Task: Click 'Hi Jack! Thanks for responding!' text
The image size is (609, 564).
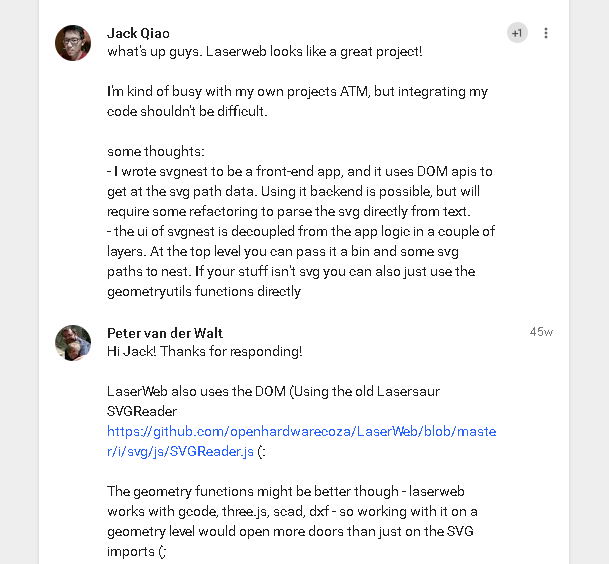Action: pyautogui.click(x=205, y=352)
